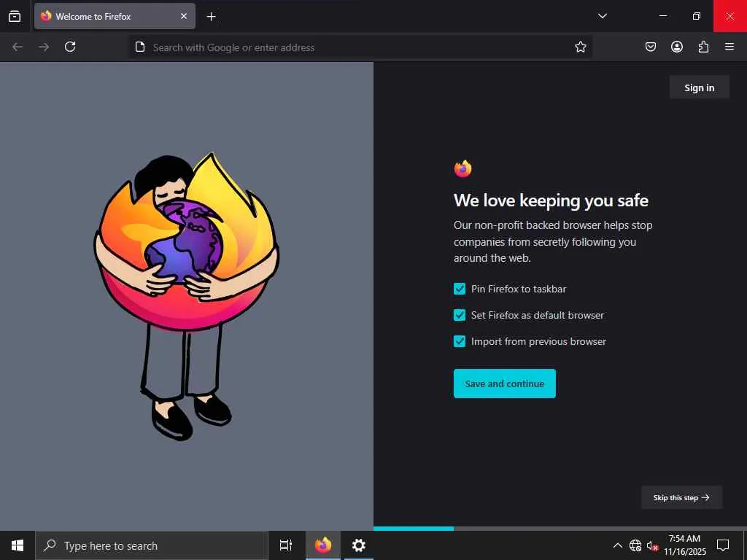747x560 pixels.
Task: Click the Type here to search box
Action: point(152,545)
